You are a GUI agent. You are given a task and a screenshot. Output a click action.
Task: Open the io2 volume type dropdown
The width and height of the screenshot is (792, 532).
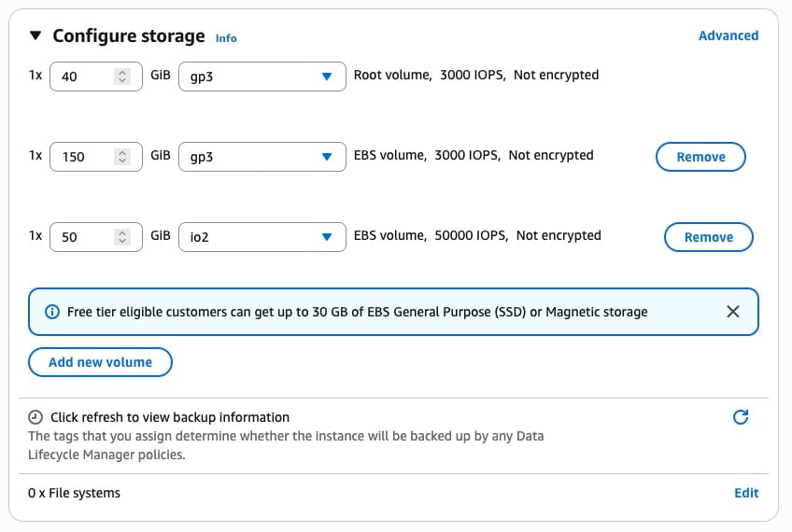262,237
